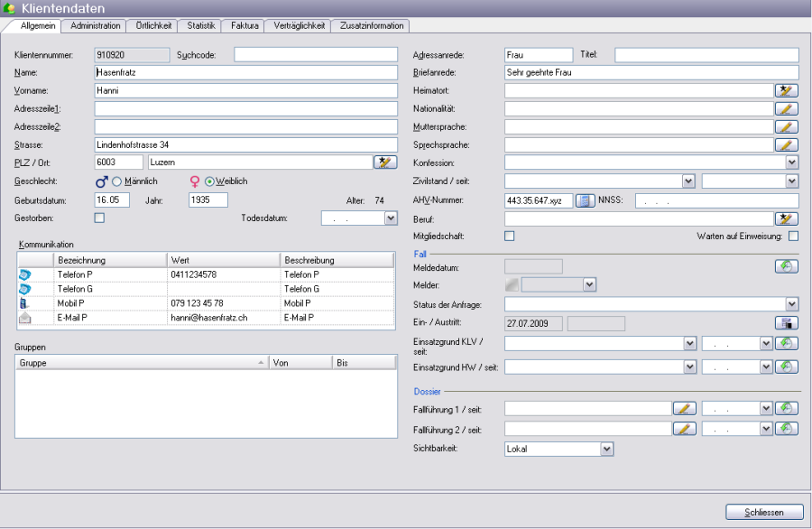Viewport: 812px width, 529px height.
Task: Click the pencil icon for Fallführung 1
Action: (686, 408)
